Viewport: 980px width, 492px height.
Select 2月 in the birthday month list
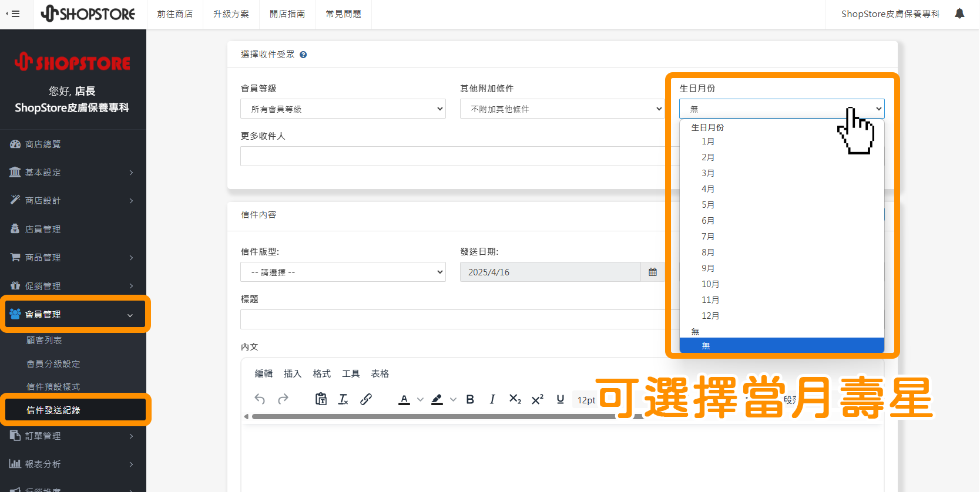(782, 157)
